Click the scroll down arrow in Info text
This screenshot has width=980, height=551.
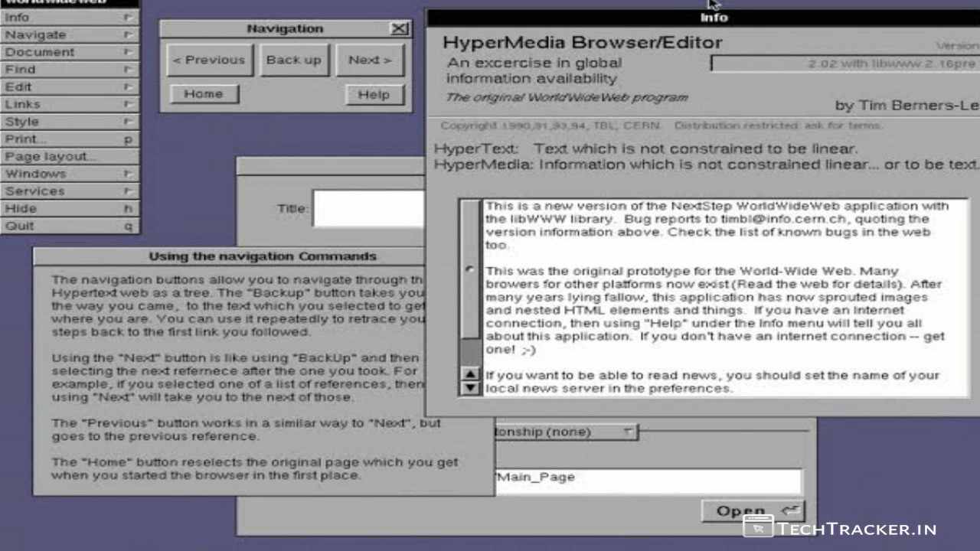coord(470,388)
